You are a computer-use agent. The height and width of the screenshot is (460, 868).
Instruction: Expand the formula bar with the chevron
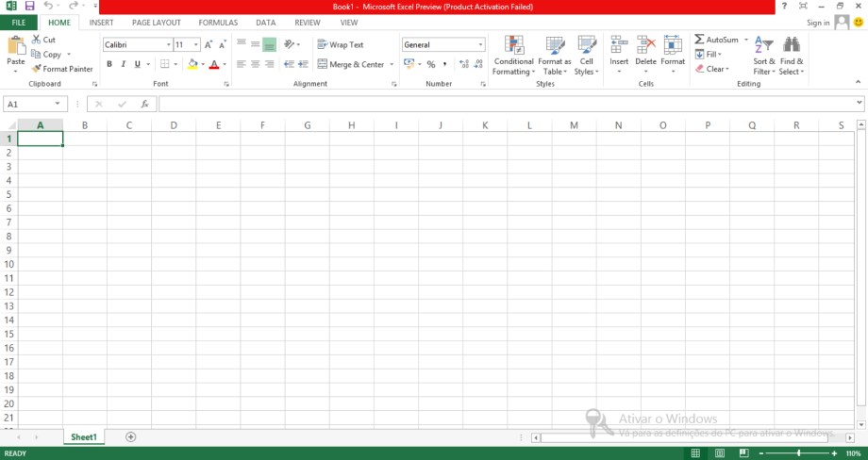click(859, 103)
